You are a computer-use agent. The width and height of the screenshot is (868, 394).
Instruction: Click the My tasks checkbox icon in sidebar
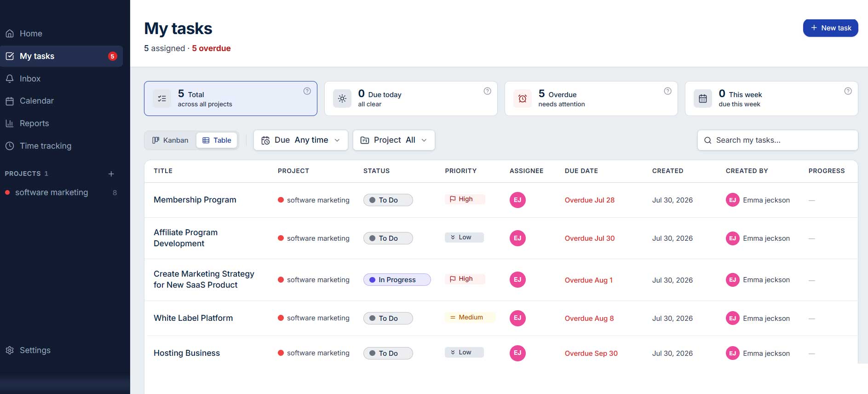(x=10, y=56)
